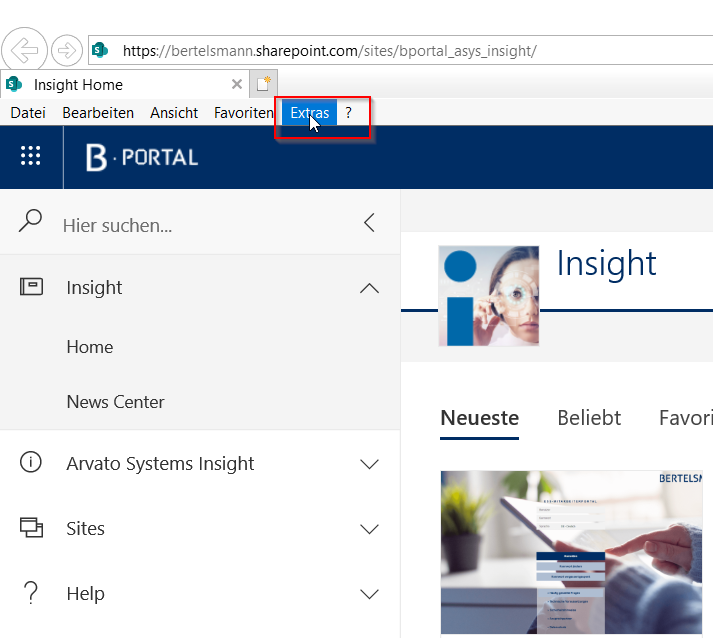This screenshot has width=713, height=638.
Task: Switch to the Neueste tab
Action: click(480, 418)
